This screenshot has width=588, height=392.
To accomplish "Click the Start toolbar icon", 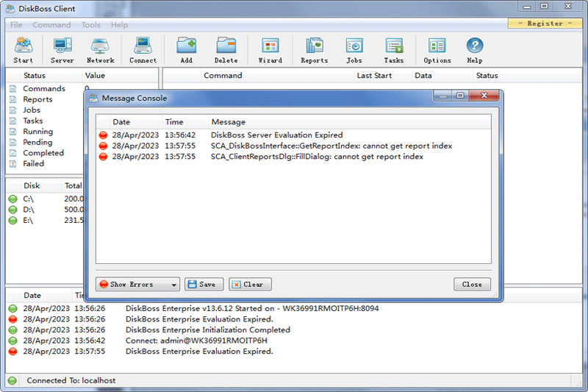I will click(23, 50).
